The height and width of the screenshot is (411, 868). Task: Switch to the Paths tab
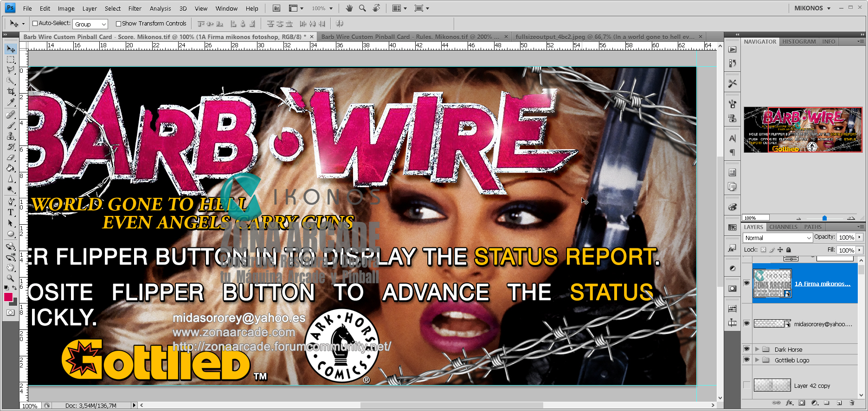813,227
